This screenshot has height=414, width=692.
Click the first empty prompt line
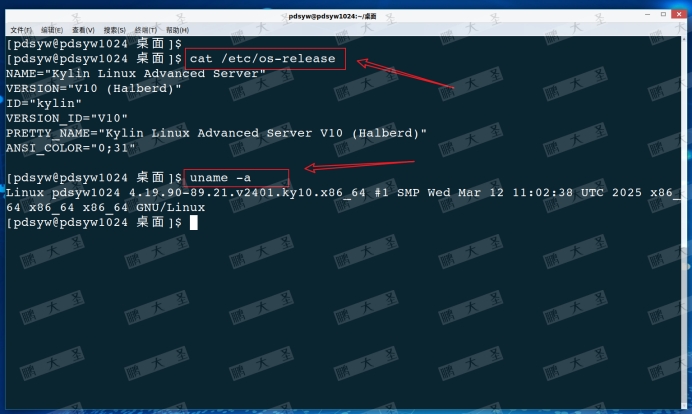pyautogui.click(x=94, y=44)
